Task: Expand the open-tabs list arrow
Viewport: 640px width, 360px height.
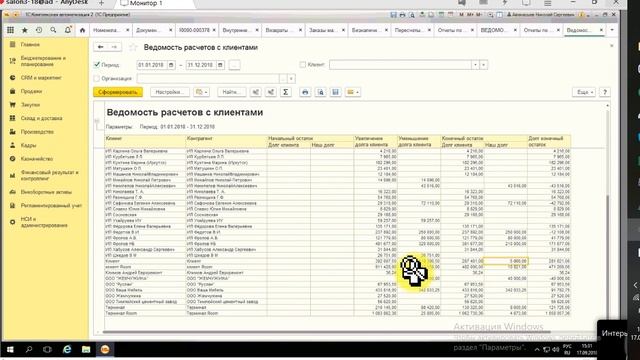Action: [x=612, y=30]
